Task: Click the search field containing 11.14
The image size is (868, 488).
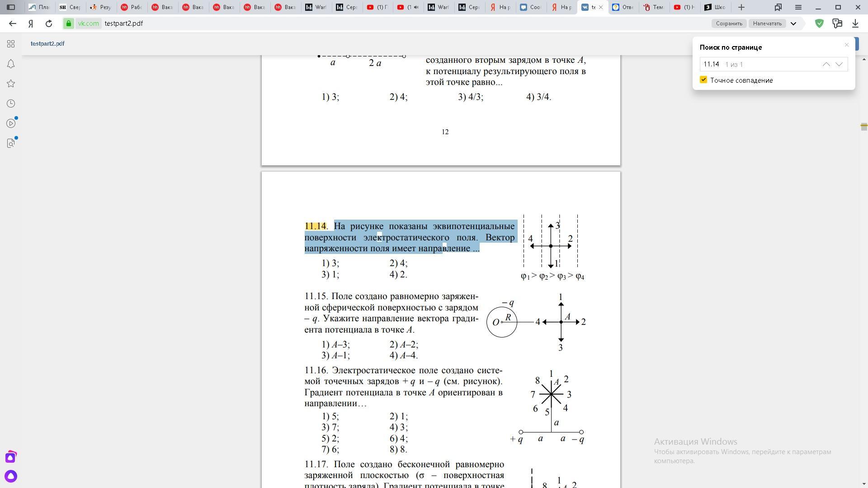Action: [774, 65]
